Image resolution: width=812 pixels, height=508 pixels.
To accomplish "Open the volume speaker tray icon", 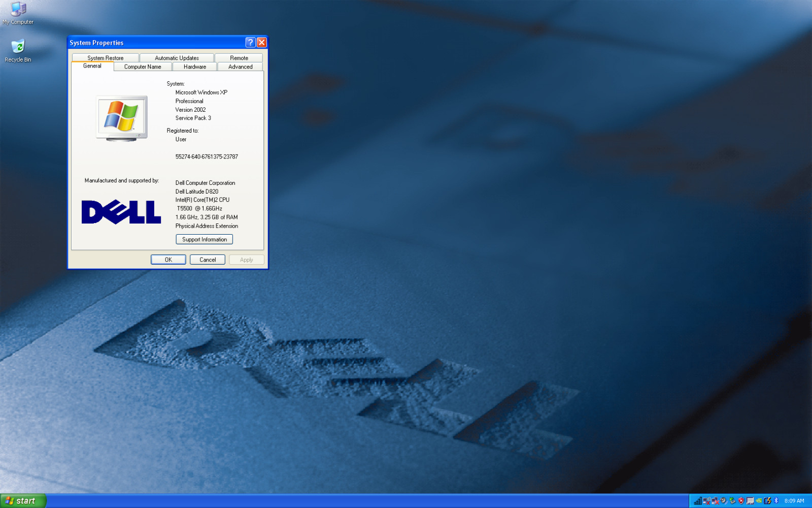I will pos(724,501).
